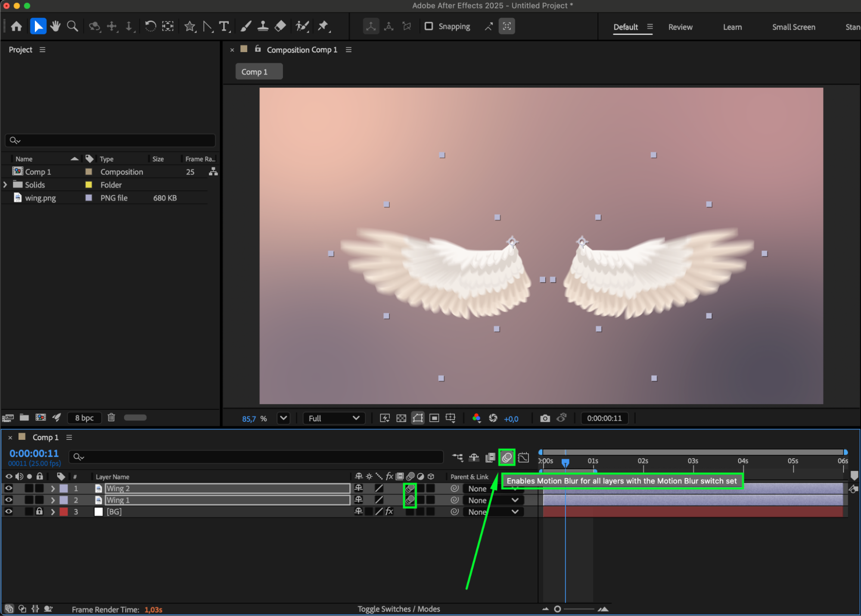Click the Frame Blending timeline icon

tap(490, 457)
